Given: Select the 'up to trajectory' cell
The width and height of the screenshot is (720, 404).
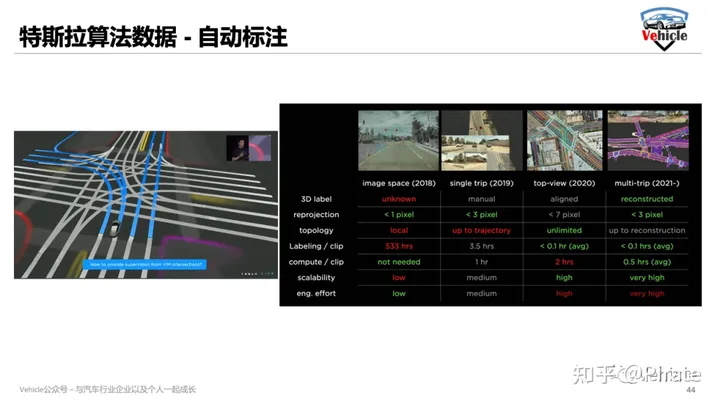Looking at the screenshot, I should pos(482,230).
